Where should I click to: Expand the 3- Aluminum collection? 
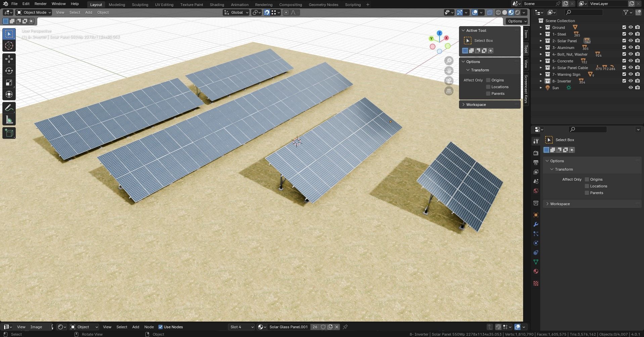pyautogui.click(x=541, y=48)
